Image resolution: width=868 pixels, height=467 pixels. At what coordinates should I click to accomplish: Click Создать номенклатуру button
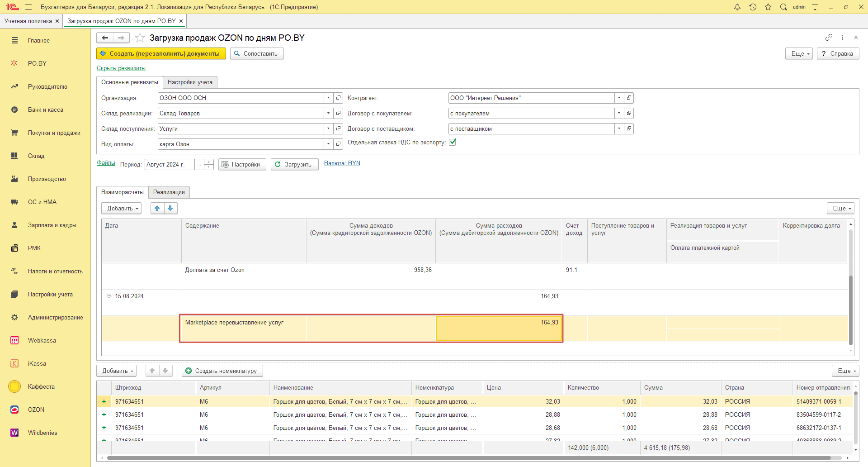click(x=222, y=371)
